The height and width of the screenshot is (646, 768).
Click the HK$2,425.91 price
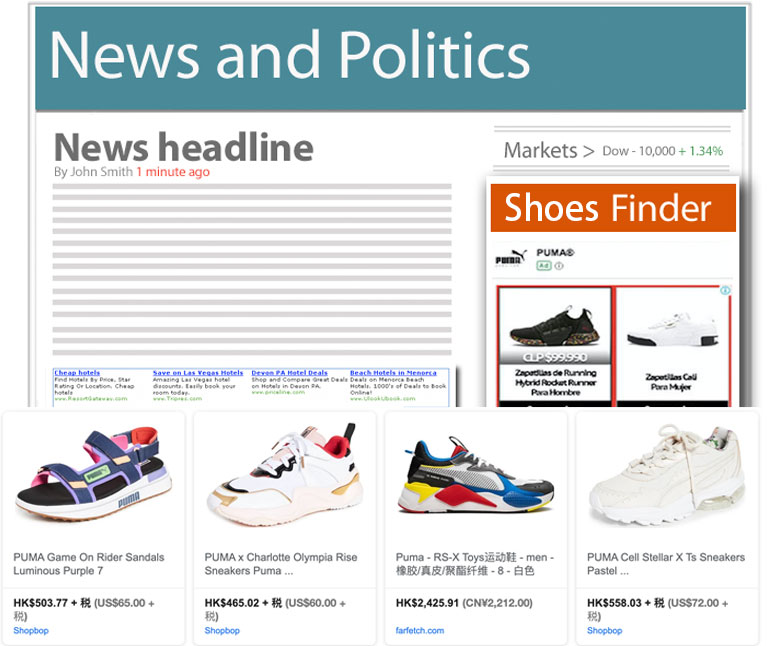click(427, 603)
